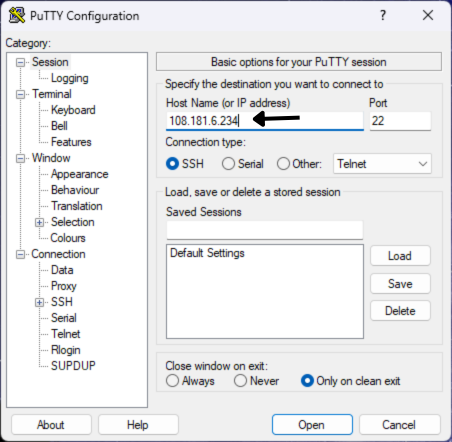Collapse the Window tree node
The image size is (452, 442).
click(21, 158)
